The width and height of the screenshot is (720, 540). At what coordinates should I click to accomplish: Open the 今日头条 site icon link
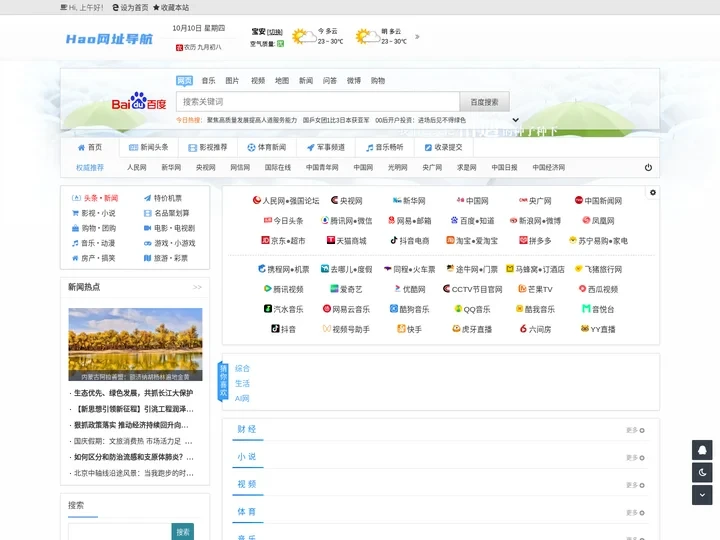[x=284, y=221]
